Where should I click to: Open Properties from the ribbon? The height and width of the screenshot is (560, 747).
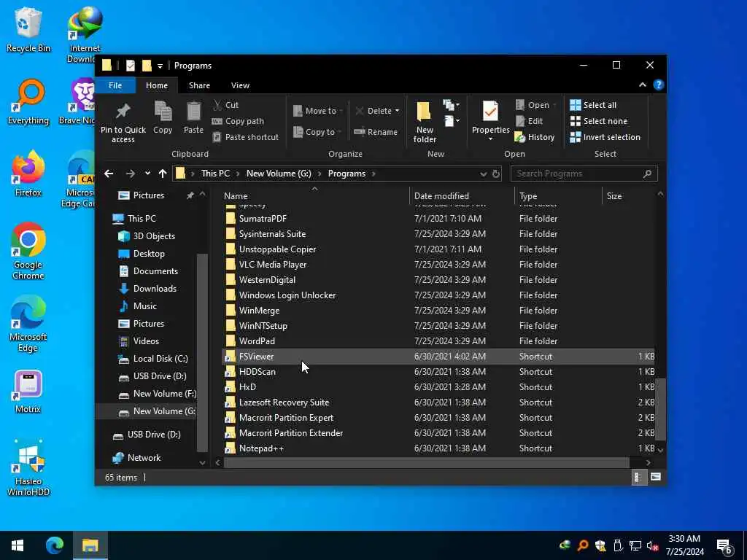490,117
